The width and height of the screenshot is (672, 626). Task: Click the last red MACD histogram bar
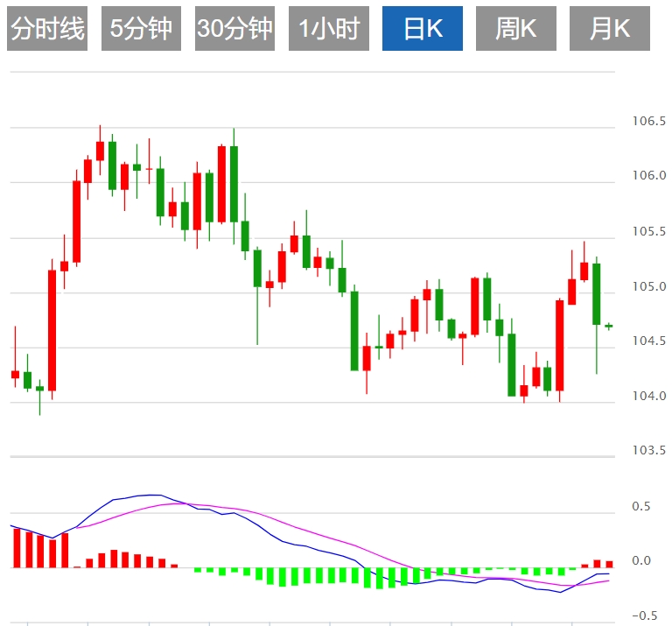(x=609, y=564)
